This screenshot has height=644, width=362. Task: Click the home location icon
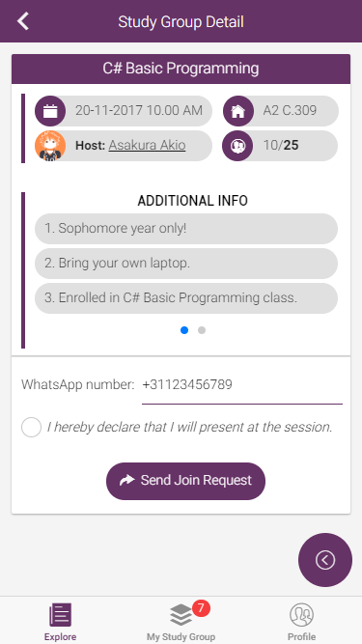238,111
